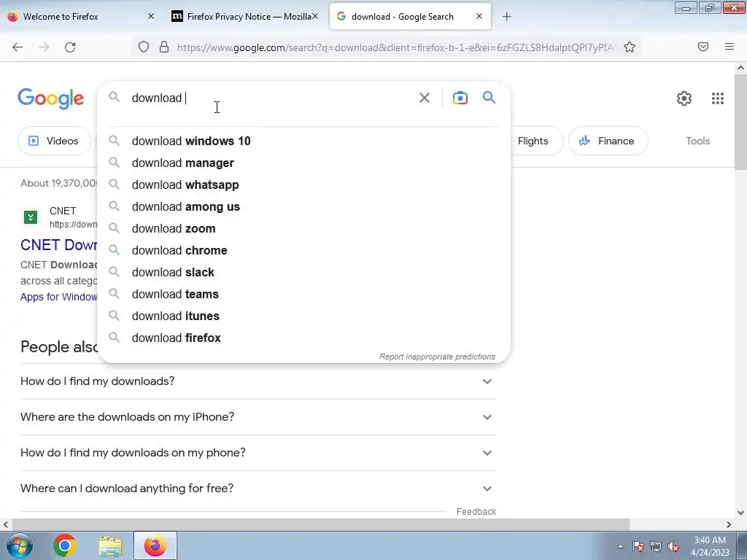The image size is (747, 560).
Task: Close the Welcome to Firefox tab
Action: tap(151, 16)
